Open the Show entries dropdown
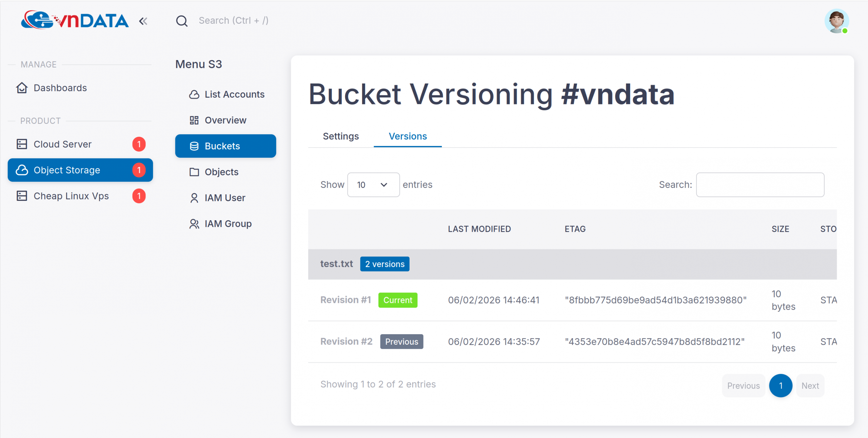The width and height of the screenshot is (868, 438). coord(373,185)
